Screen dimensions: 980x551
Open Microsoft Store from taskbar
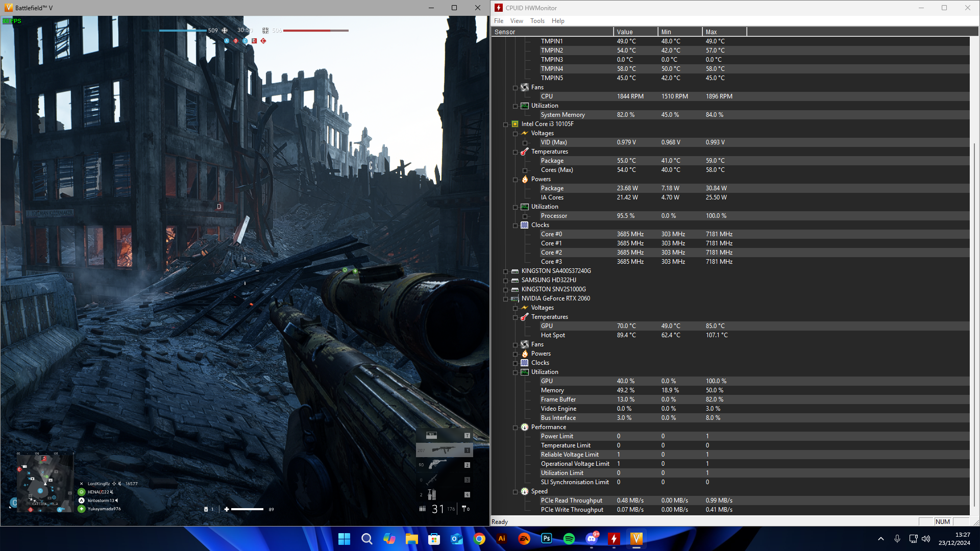434,539
